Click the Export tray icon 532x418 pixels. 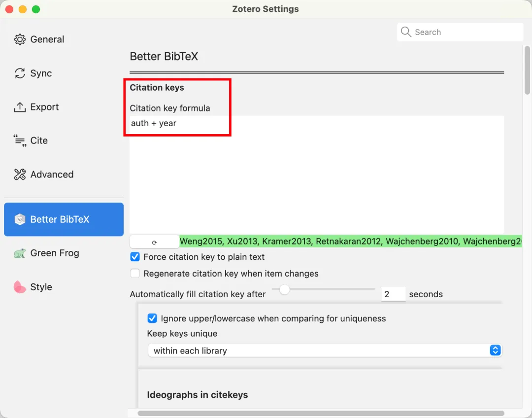pyautogui.click(x=20, y=107)
